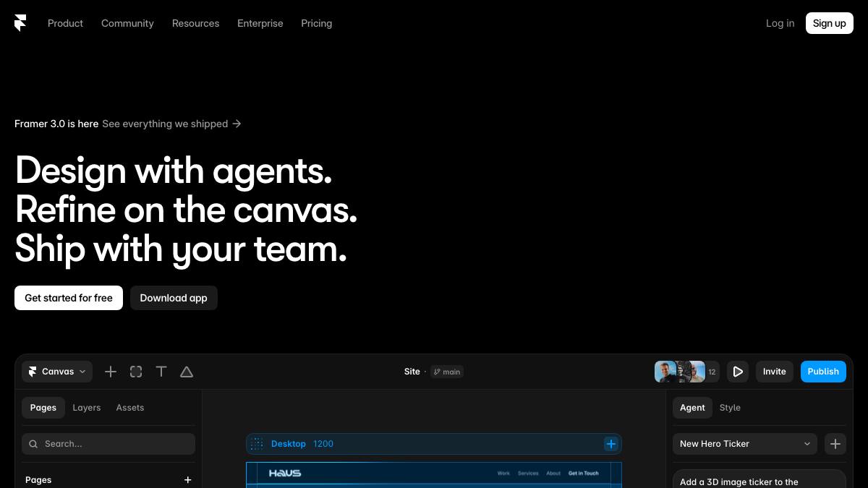Viewport: 868px width, 488px height.
Task: Click the insert plus tool in the toolbar
Action: point(111,372)
